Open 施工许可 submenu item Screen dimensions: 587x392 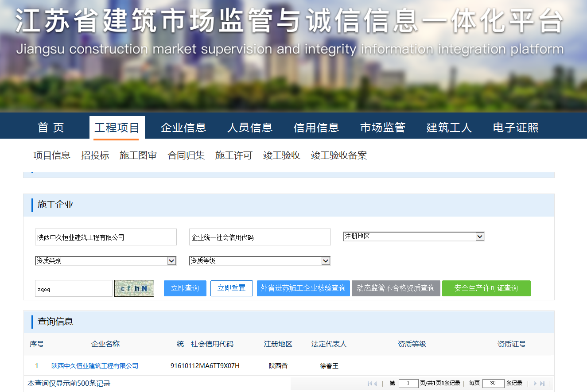click(234, 155)
